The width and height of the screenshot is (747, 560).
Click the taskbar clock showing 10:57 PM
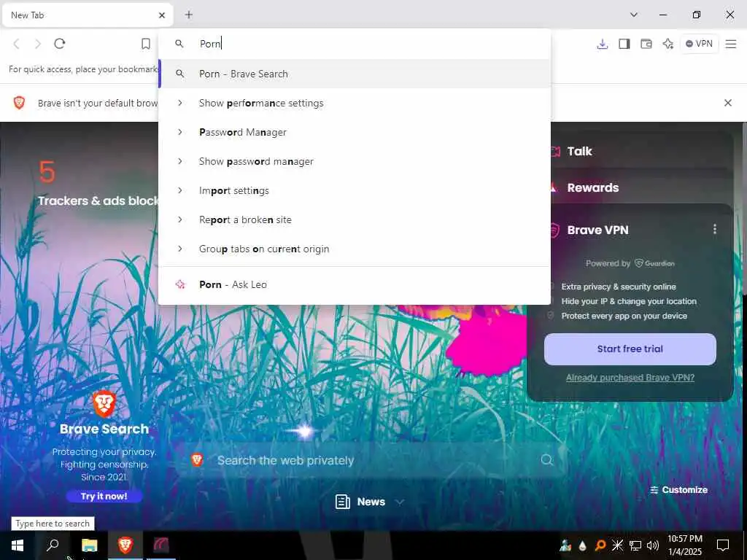[684, 545]
